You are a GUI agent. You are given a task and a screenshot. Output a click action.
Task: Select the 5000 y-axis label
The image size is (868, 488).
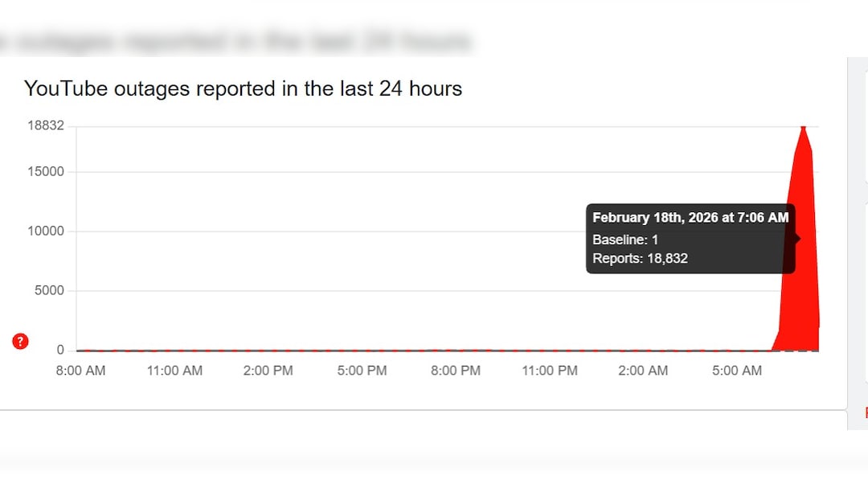tap(49, 291)
